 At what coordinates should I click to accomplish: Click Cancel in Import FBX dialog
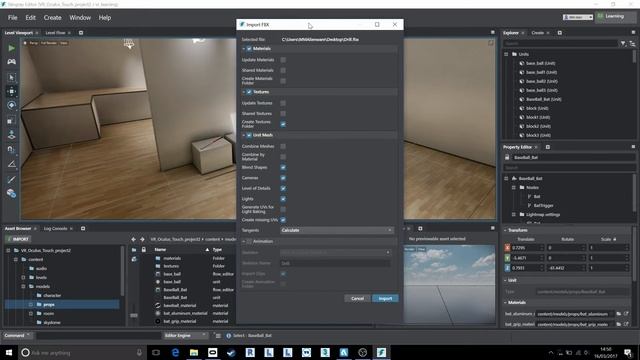tap(357, 299)
